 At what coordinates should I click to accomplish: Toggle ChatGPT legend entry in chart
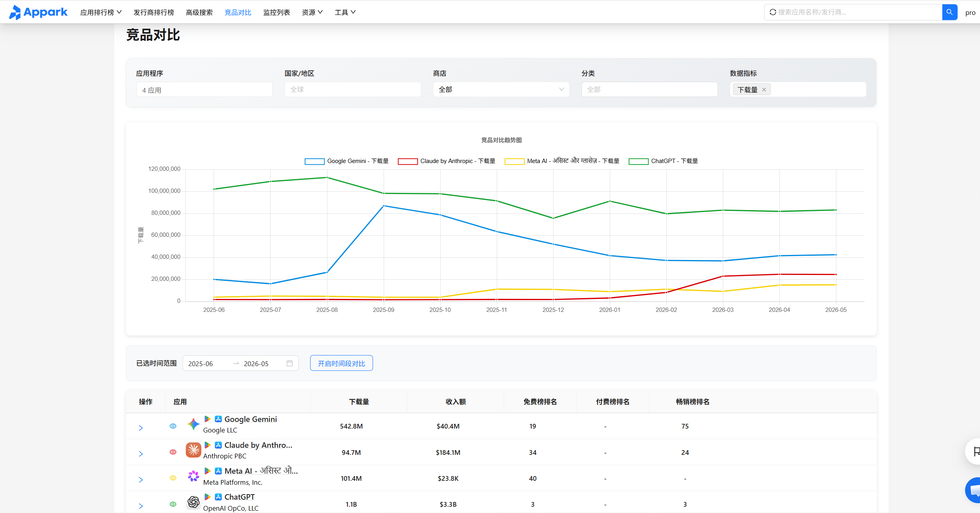(x=663, y=161)
